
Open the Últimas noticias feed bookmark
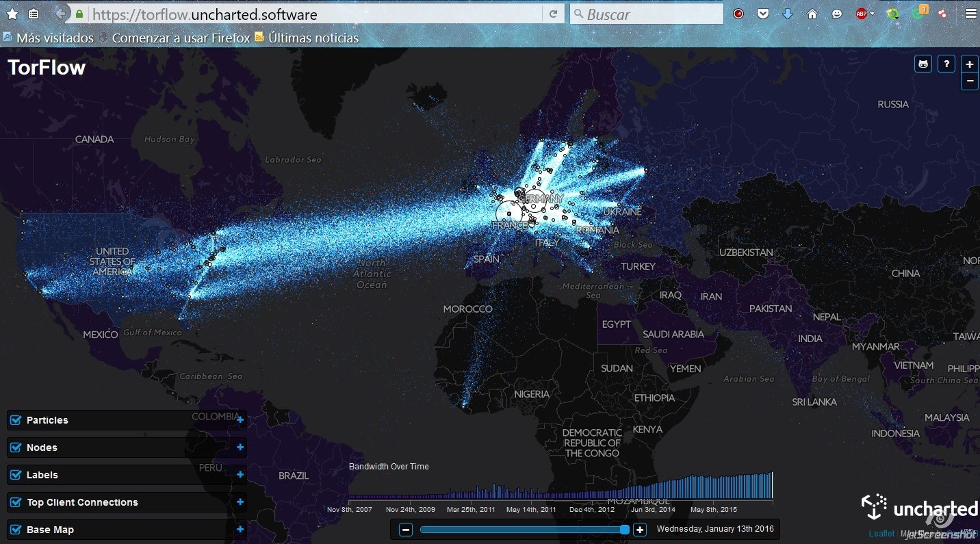pos(307,38)
